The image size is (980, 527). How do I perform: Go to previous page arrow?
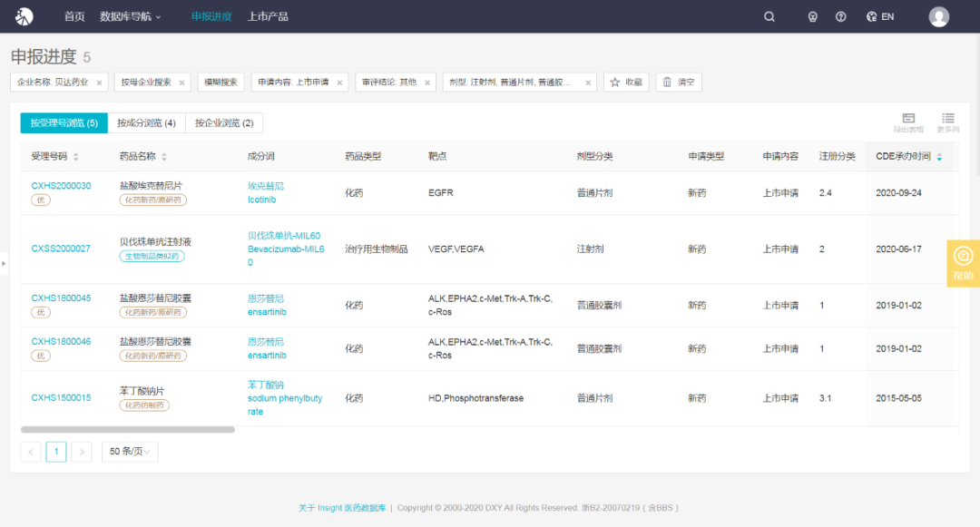31,452
